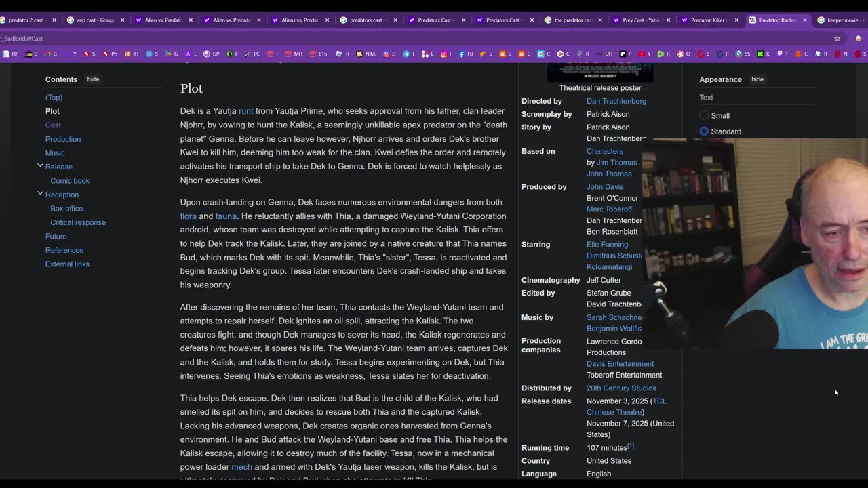Close the 'Prey Cast - Yahoo' tab
Screen dimensions: 868x488
(x=668, y=20)
